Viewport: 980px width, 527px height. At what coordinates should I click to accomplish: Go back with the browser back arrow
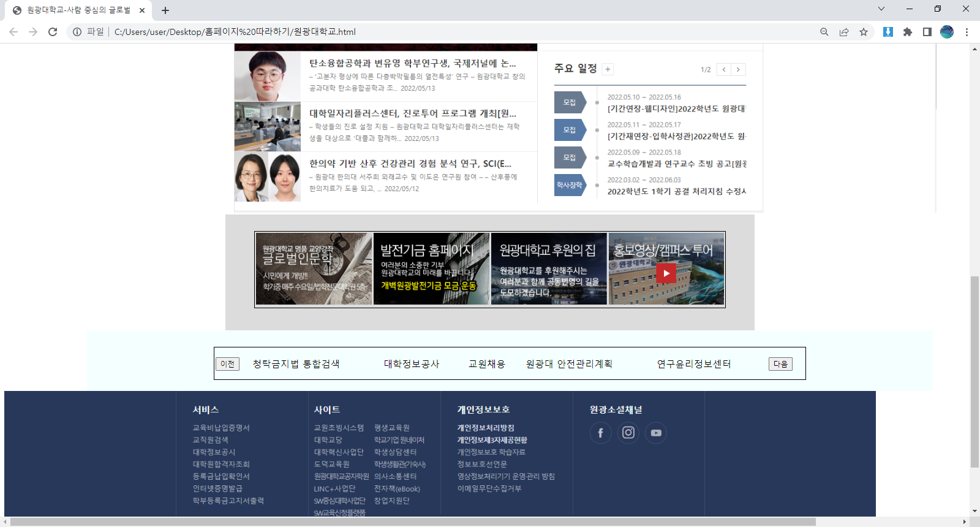tap(13, 32)
